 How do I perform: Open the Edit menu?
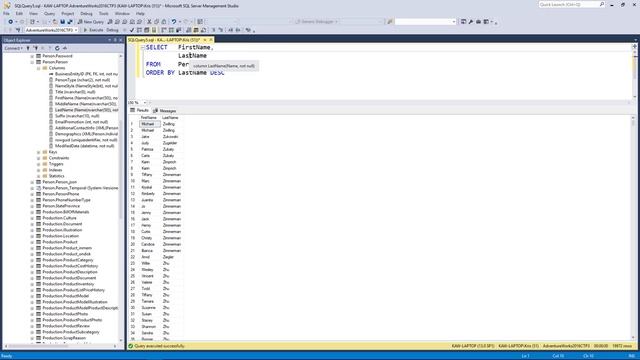click(x=19, y=13)
